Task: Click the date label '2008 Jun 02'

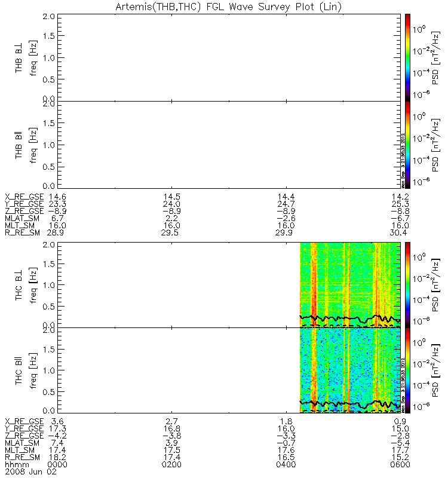Action: (30, 472)
